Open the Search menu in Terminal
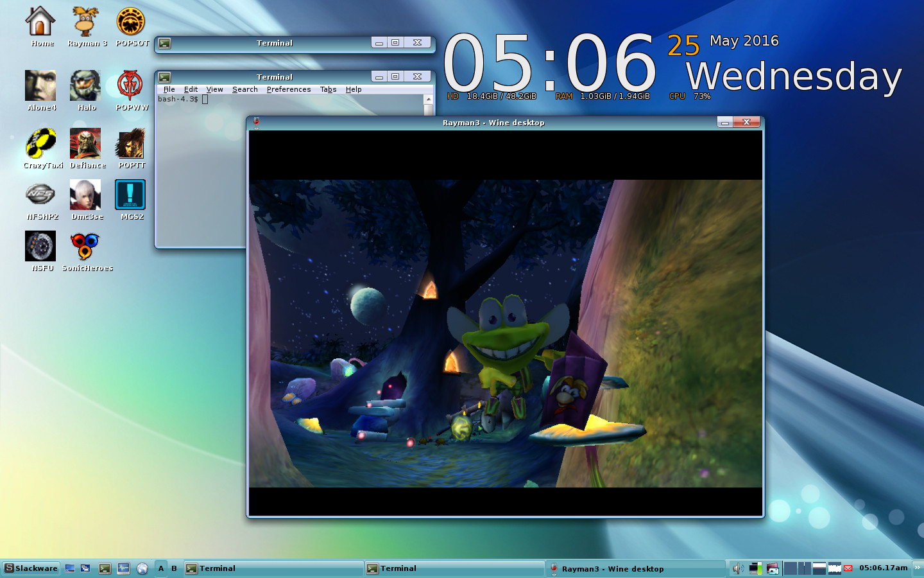The image size is (924, 578). [244, 89]
